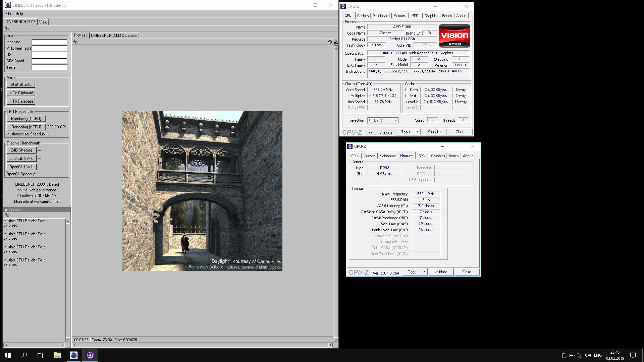Click the Start all tests button
Screen dimensions: 644x362
(x=21, y=84)
